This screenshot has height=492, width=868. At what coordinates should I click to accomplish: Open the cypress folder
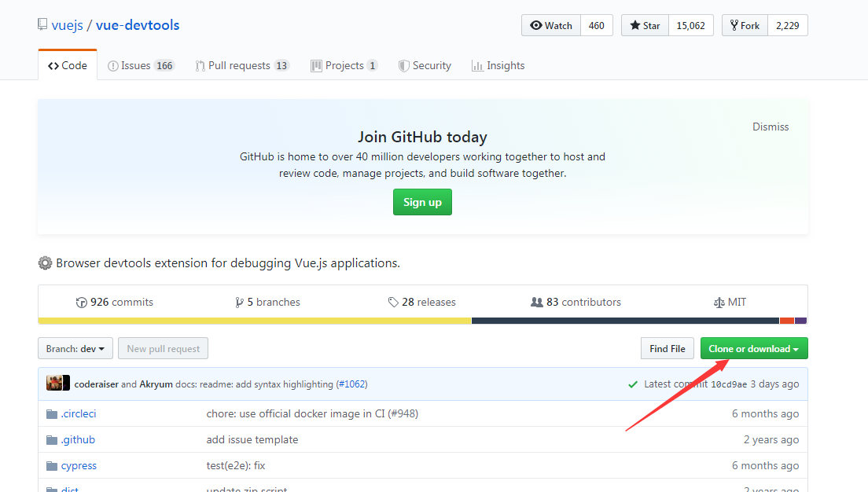click(x=79, y=466)
